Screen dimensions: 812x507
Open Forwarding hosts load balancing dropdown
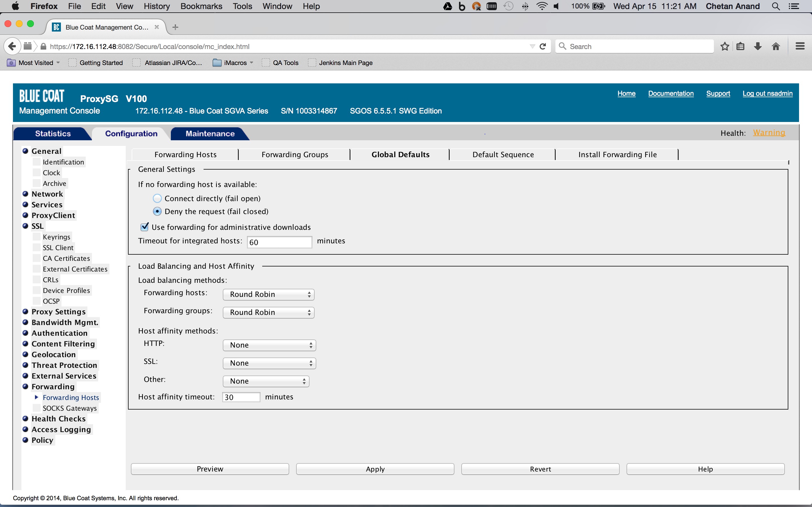pyautogui.click(x=268, y=294)
